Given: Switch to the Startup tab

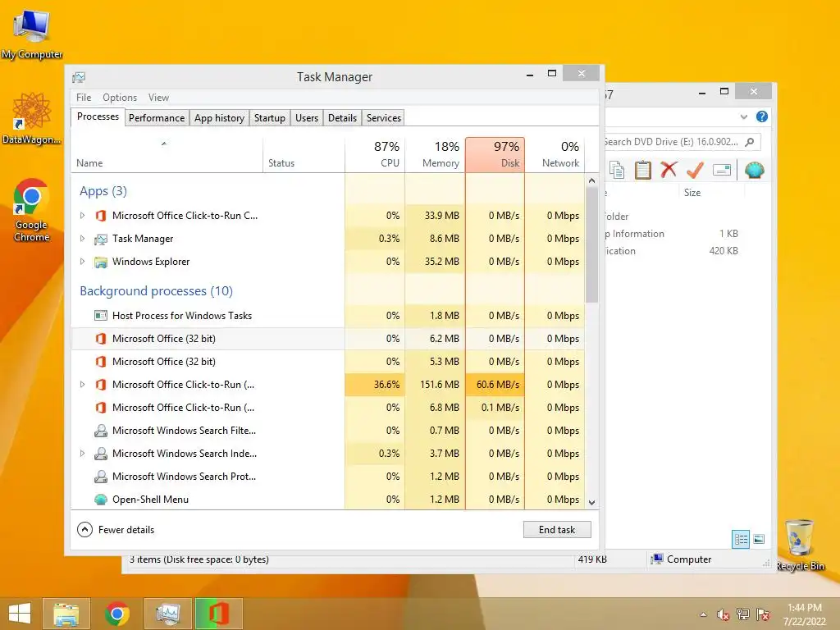Looking at the screenshot, I should click(269, 118).
